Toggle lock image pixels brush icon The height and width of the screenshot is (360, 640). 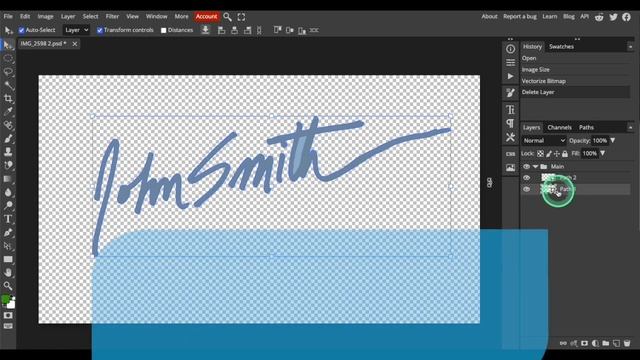coord(549,154)
